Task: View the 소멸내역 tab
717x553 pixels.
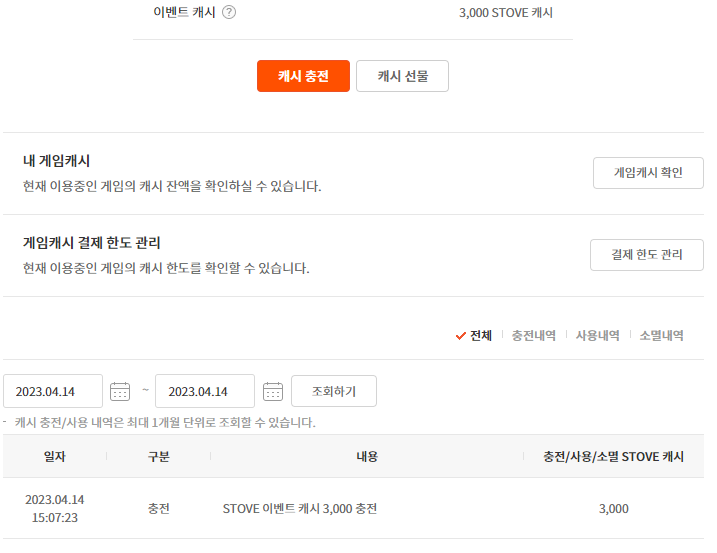Action: tap(661, 336)
